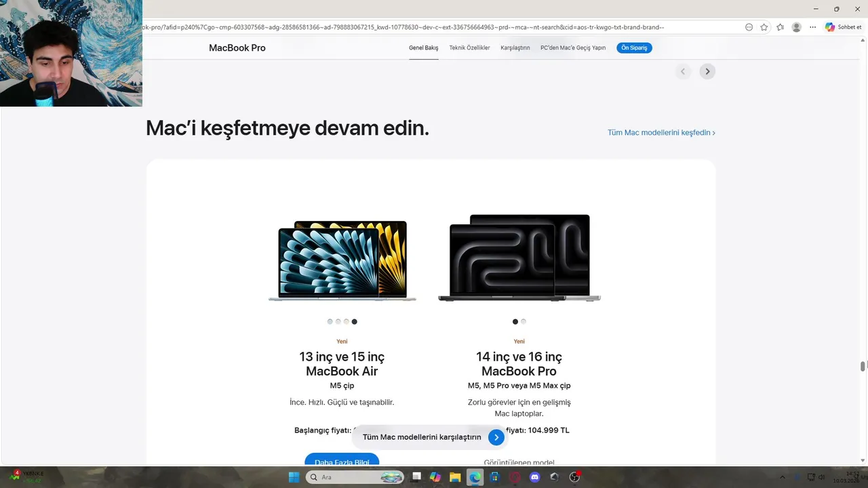Go to next gallery slide arrow
This screenshot has height=488, width=868.
coord(707,71)
